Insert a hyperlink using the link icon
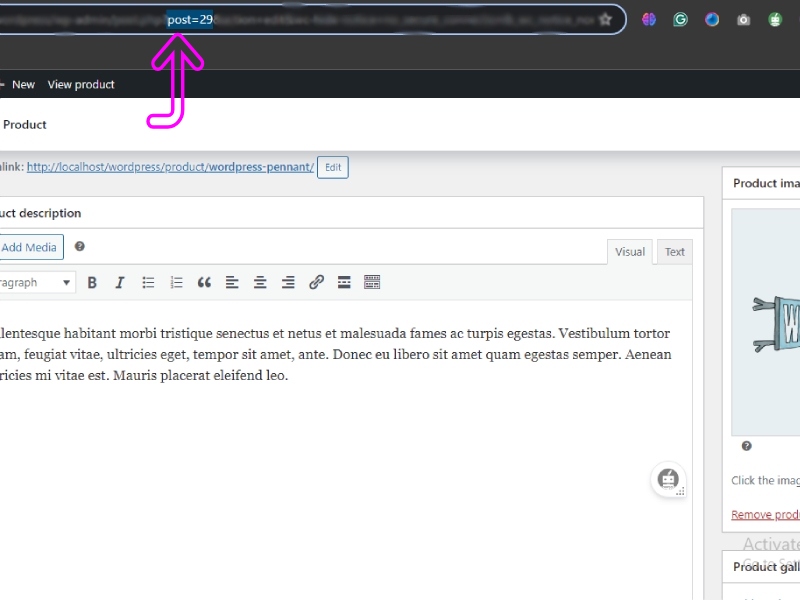Screen dimensions: 800x600 pyautogui.click(x=316, y=282)
